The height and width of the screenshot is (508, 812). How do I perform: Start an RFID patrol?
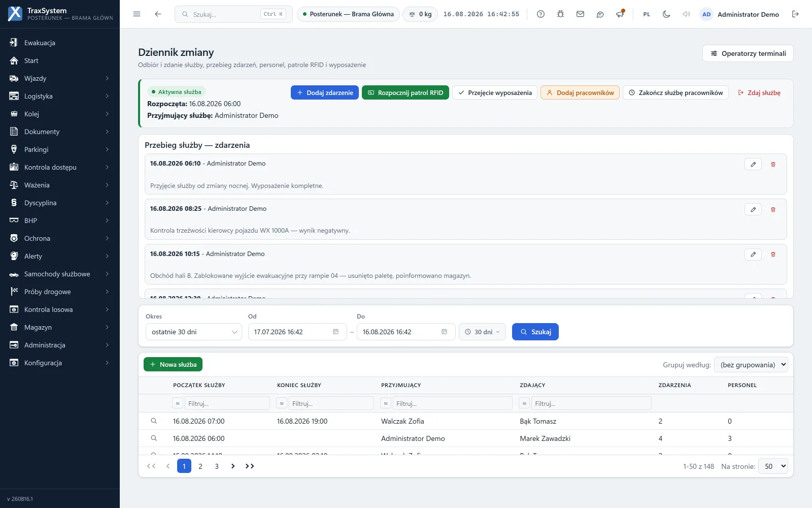[x=405, y=92]
